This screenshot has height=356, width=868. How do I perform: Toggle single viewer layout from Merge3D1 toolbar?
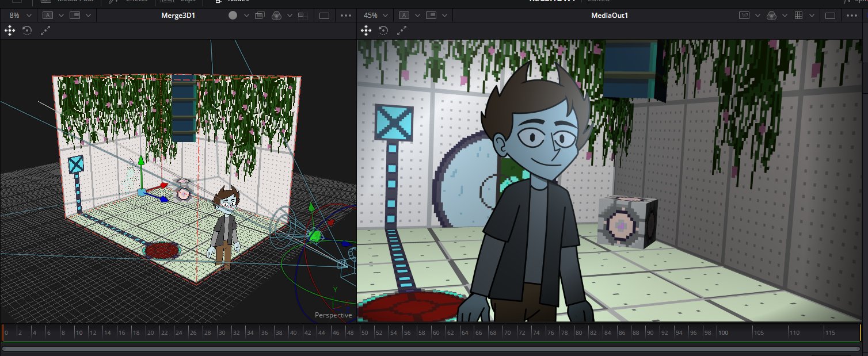coord(324,16)
